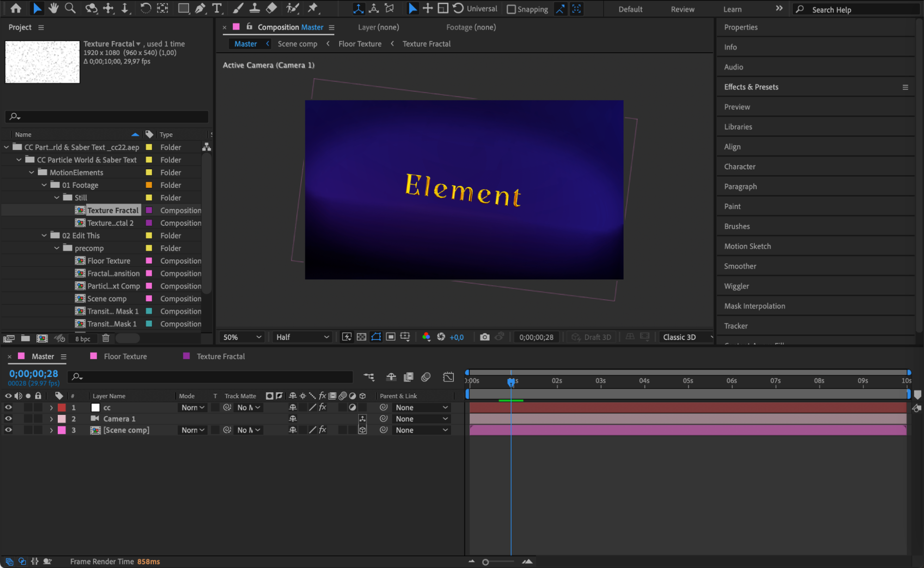The width and height of the screenshot is (924, 568).
Task: Select the Brush tool
Action: click(238, 8)
